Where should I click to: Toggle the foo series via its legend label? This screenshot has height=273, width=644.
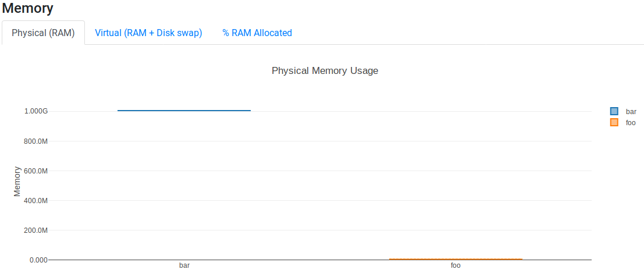(x=631, y=122)
